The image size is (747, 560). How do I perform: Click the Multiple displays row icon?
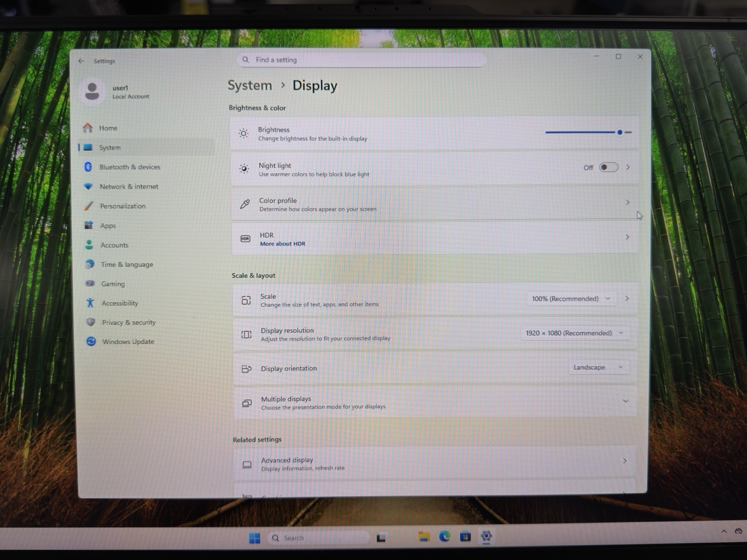point(247,403)
